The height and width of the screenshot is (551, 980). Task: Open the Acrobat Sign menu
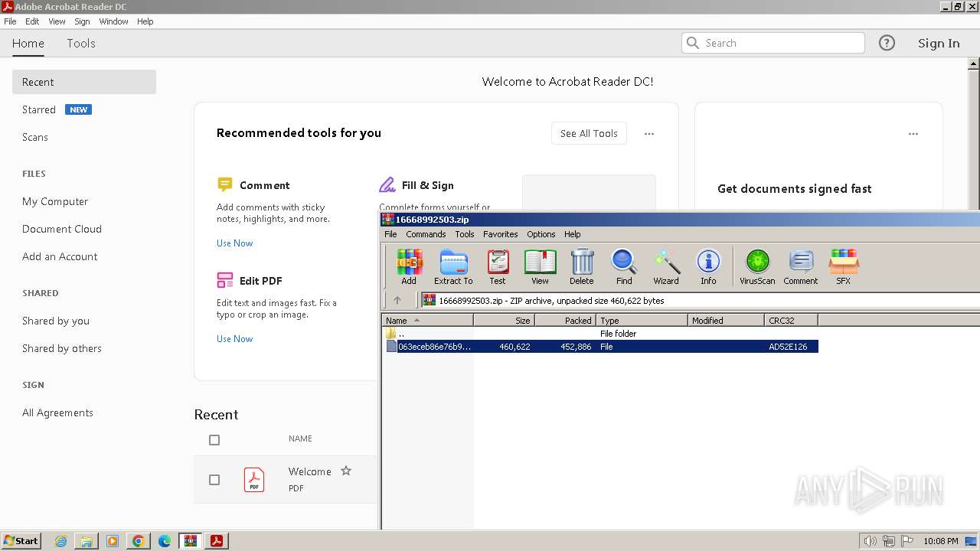point(82,21)
